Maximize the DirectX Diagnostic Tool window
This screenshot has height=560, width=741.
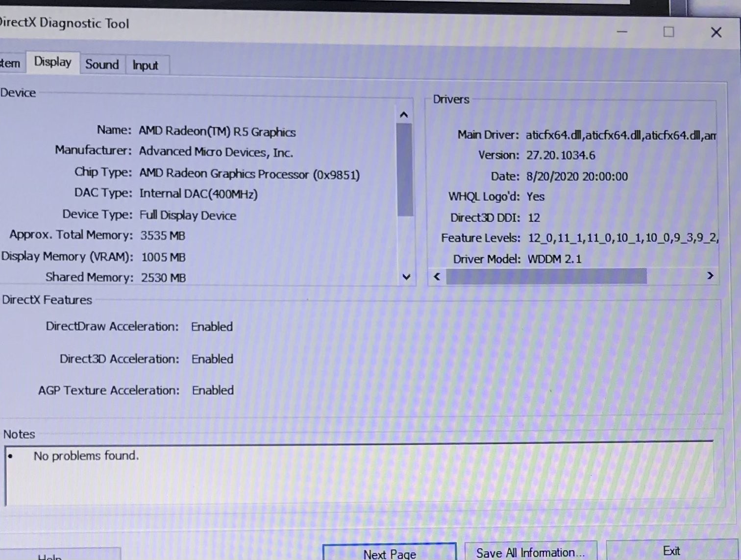668,32
